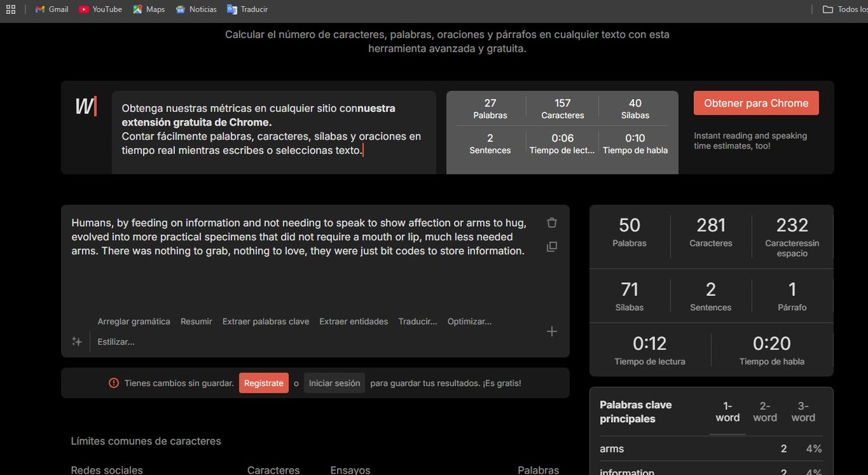Open the Traducir bookmark

tap(247, 9)
